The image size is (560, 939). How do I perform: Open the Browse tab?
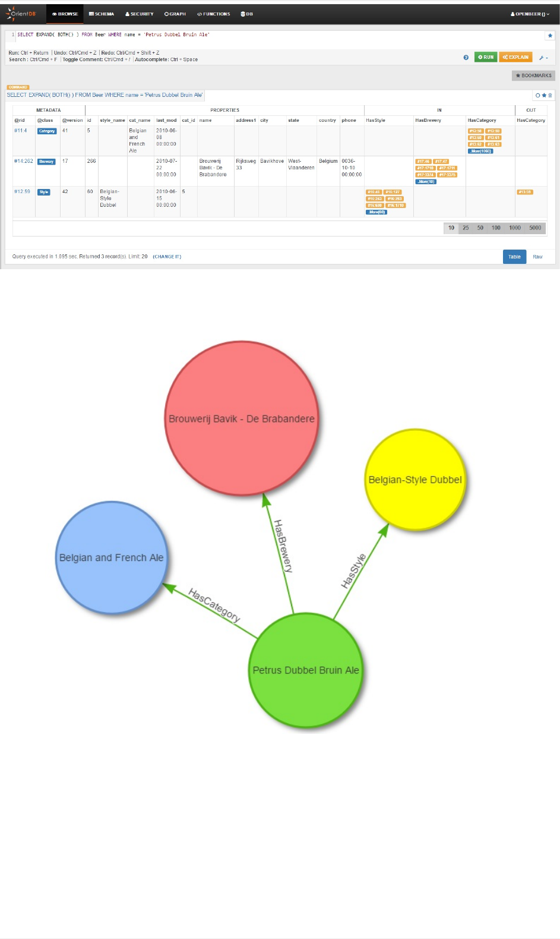click(x=65, y=14)
